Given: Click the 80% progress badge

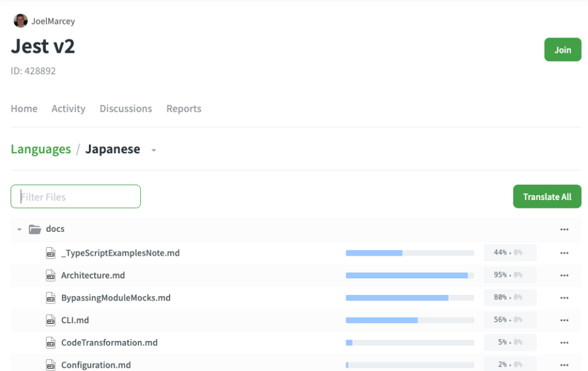Looking at the screenshot, I should point(510,297).
